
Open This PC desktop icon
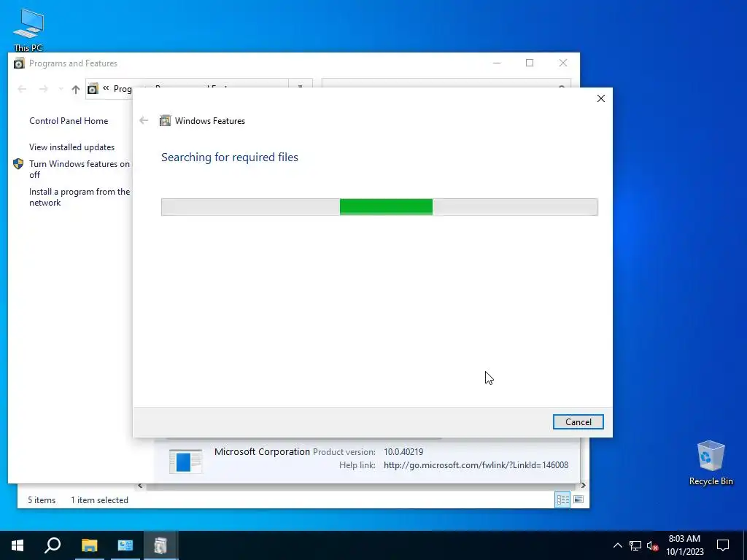point(28,29)
